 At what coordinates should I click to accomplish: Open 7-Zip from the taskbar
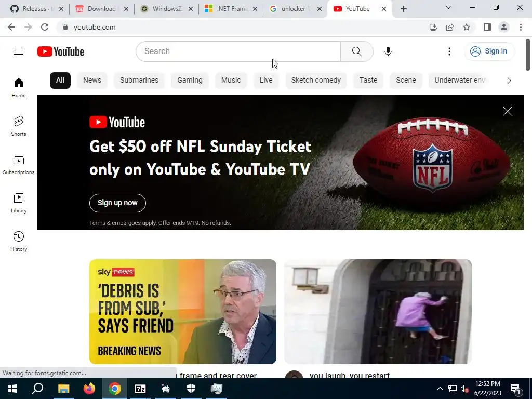click(x=140, y=389)
